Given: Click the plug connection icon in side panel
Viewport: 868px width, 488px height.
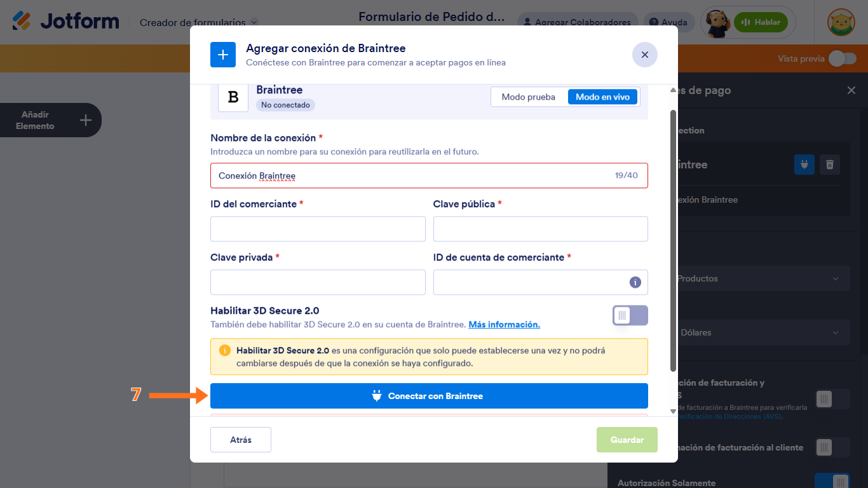Looking at the screenshot, I should coord(804,165).
